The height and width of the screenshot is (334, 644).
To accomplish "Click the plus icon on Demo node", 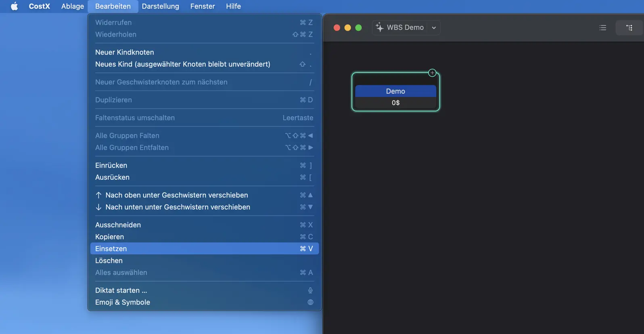I will pos(432,73).
